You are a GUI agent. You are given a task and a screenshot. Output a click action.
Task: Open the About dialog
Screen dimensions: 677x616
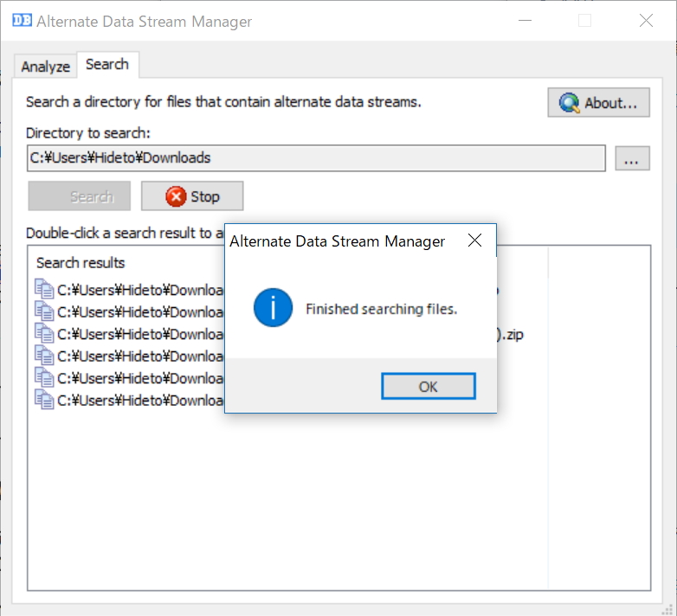click(x=599, y=103)
